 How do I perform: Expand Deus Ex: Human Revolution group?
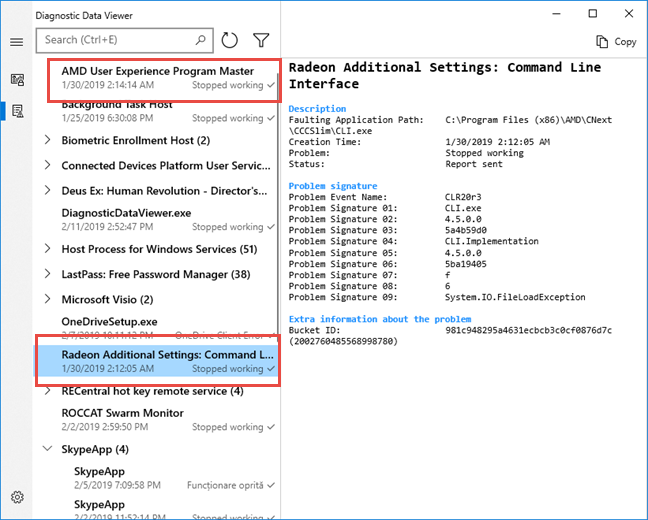click(48, 191)
